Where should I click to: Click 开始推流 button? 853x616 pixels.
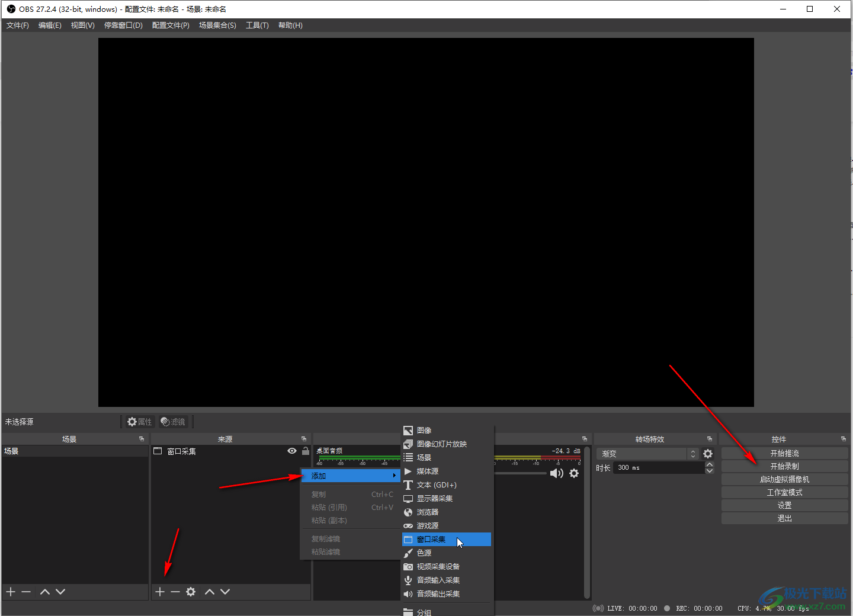pyautogui.click(x=784, y=453)
